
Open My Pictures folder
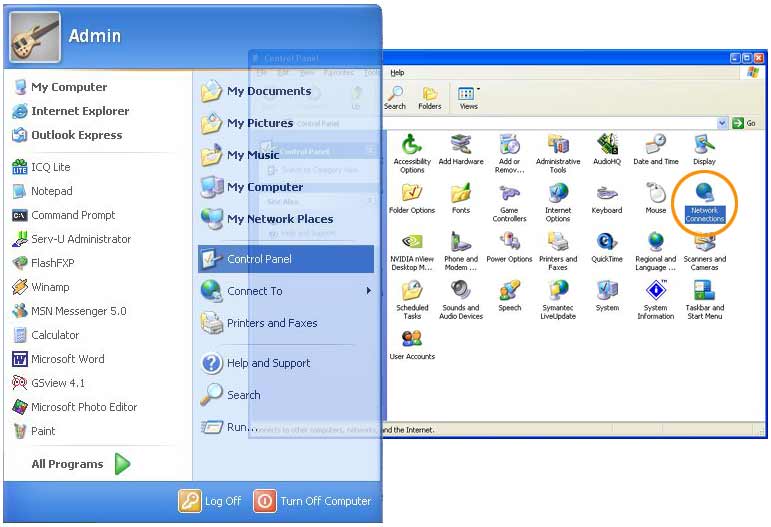coord(247,123)
